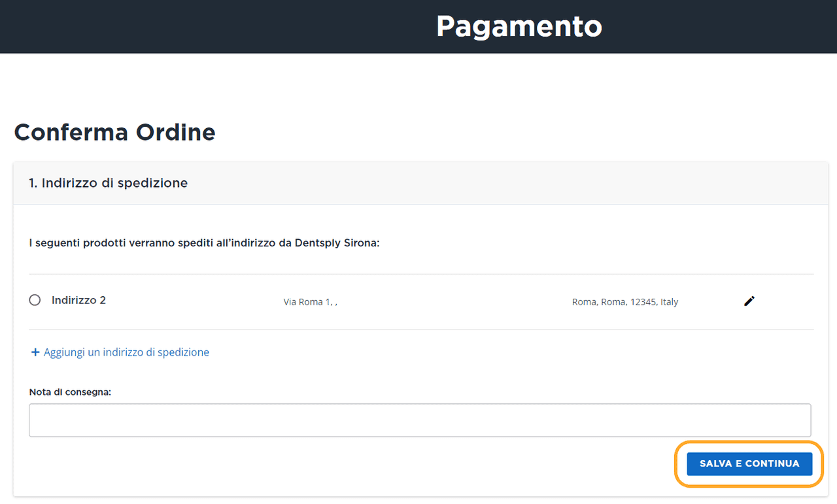Open the Aggiungi un indirizzo di spedizione link
The height and width of the screenshot is (504, 837).
pos(126,352)
